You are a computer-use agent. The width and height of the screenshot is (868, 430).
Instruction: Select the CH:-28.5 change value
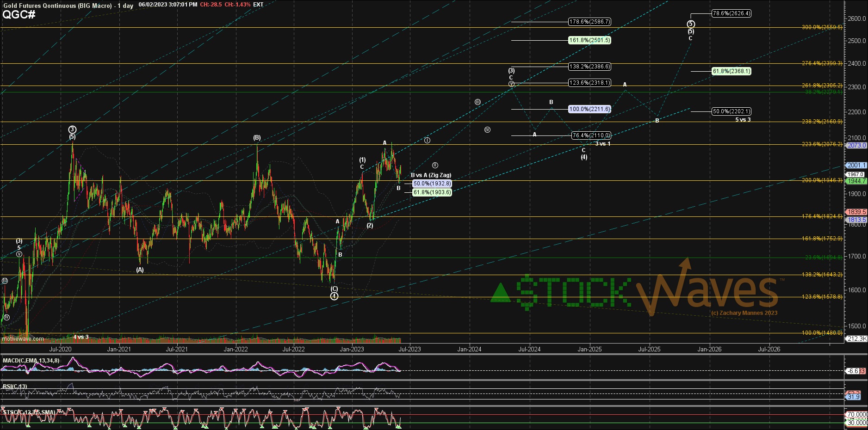(211, 5)
